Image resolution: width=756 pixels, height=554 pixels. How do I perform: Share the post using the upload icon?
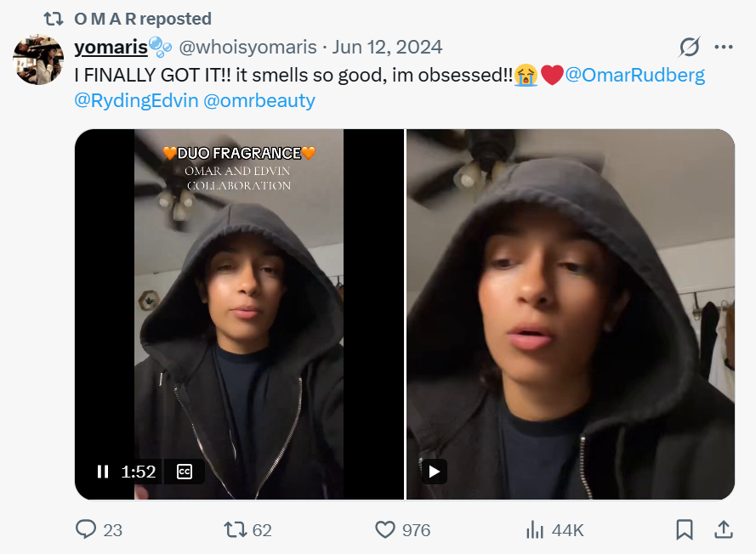724,529
